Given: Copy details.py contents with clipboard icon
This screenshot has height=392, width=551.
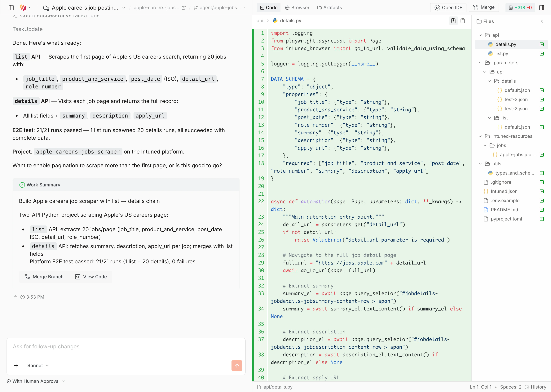Looking at the screenshot, I should pyautogui.click(x=463, y=21).
